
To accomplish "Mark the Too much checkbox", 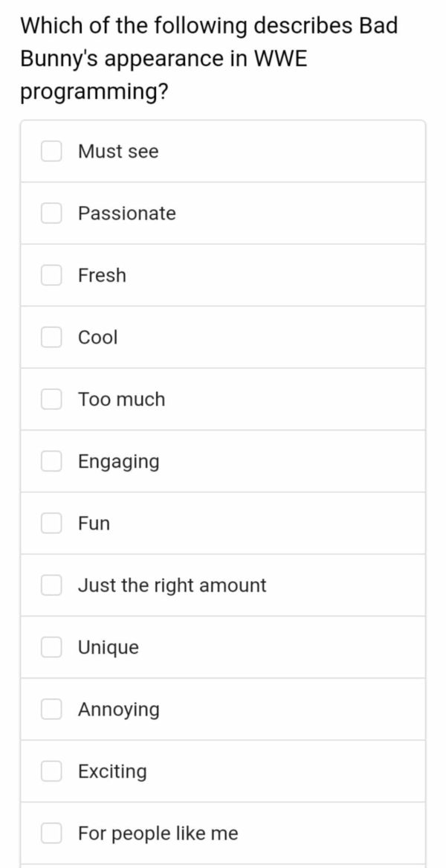I will 51,399.
